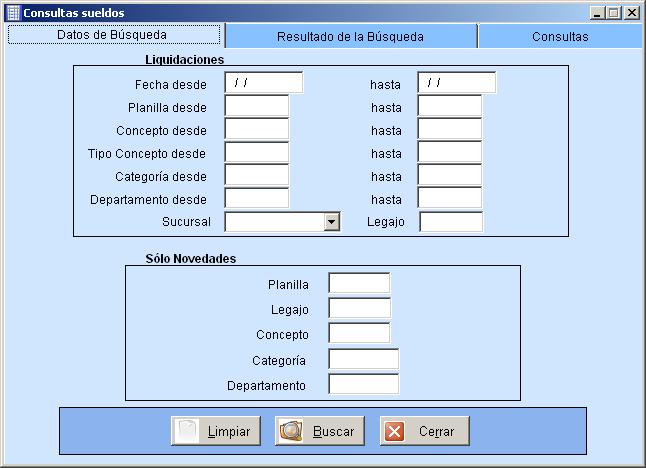Select the Concepto hasta input field
Screen dimensions: 646x468
click(x=449, y=130)
